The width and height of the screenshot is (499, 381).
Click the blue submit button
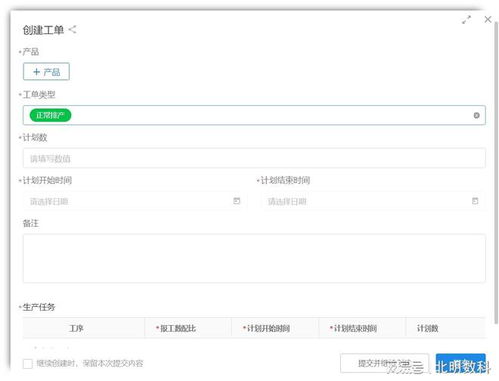click(460, 363)
